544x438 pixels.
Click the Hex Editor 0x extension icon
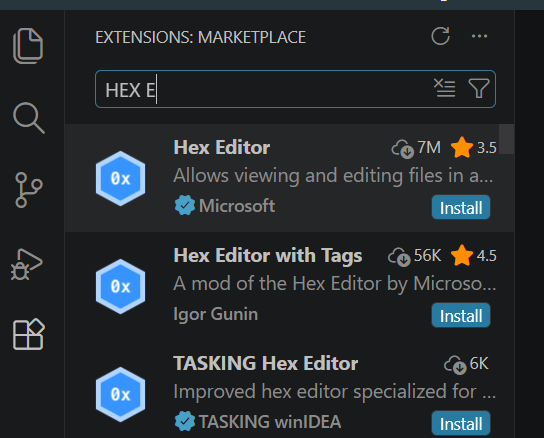120,178
